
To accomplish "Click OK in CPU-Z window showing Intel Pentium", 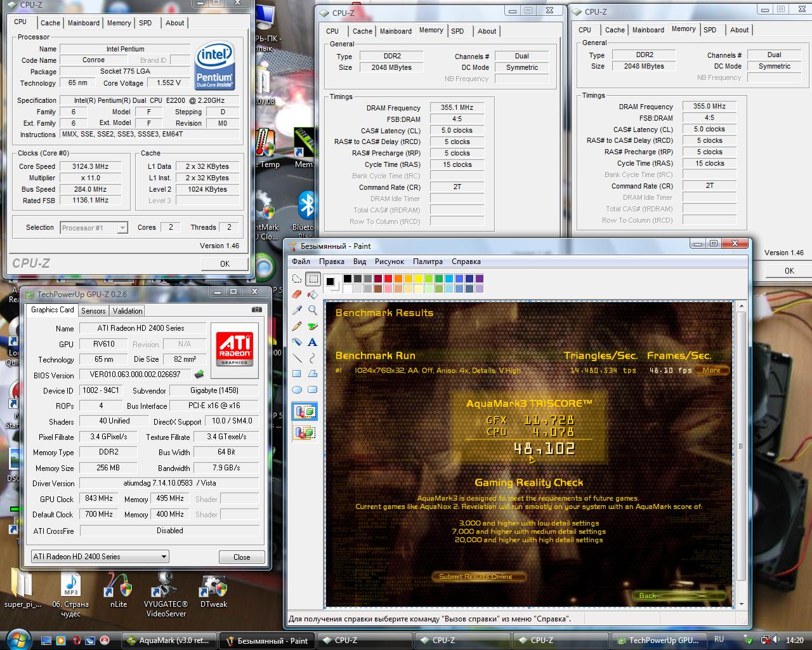I will (x=225, y=263).
